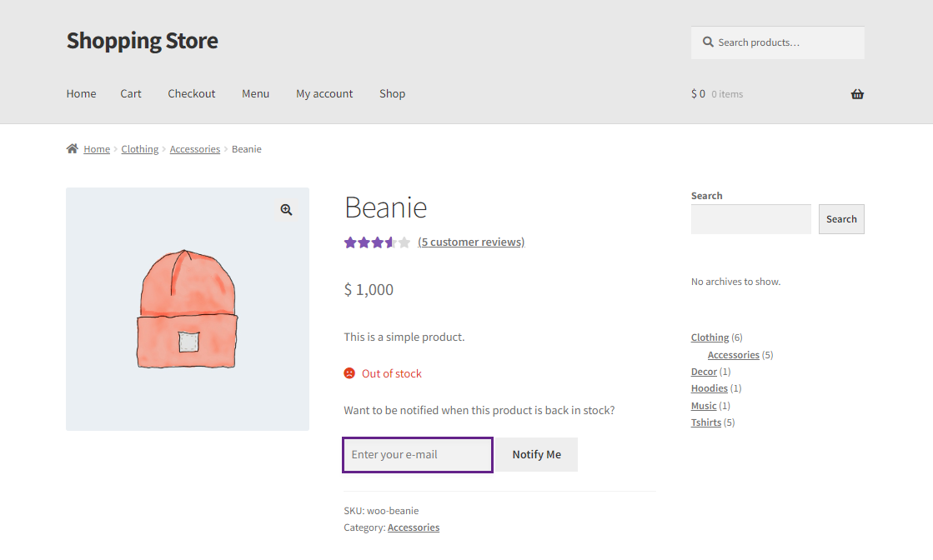933x560 pixels.
Task: Go to the Shop page
Action: click(x=392, y=94)
